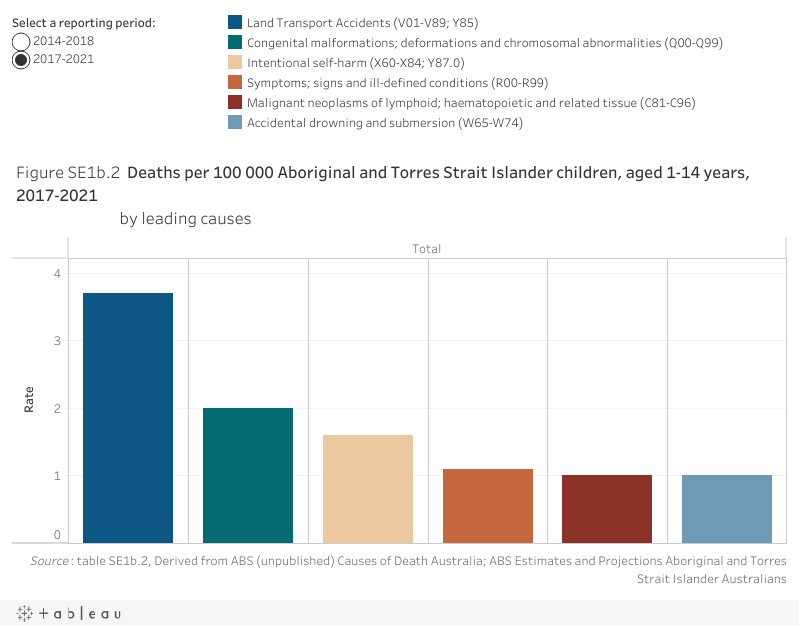The width and height of the screenshot is (799, 626).
Task: Click the Tableau logo in footer
Action: point(67,613)
